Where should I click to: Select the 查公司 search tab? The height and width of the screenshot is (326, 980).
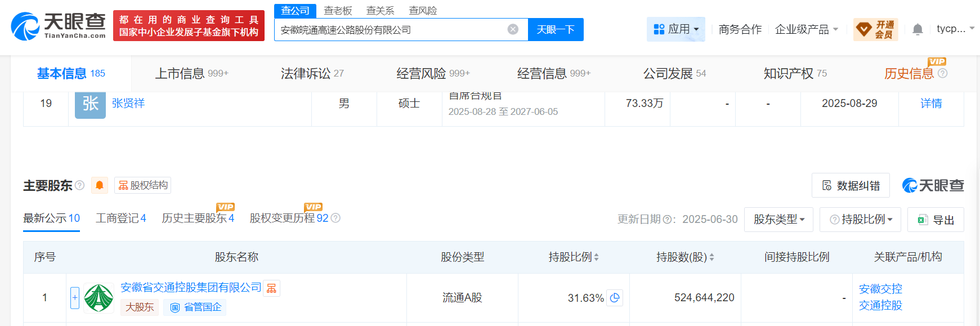tap(296, 11)
